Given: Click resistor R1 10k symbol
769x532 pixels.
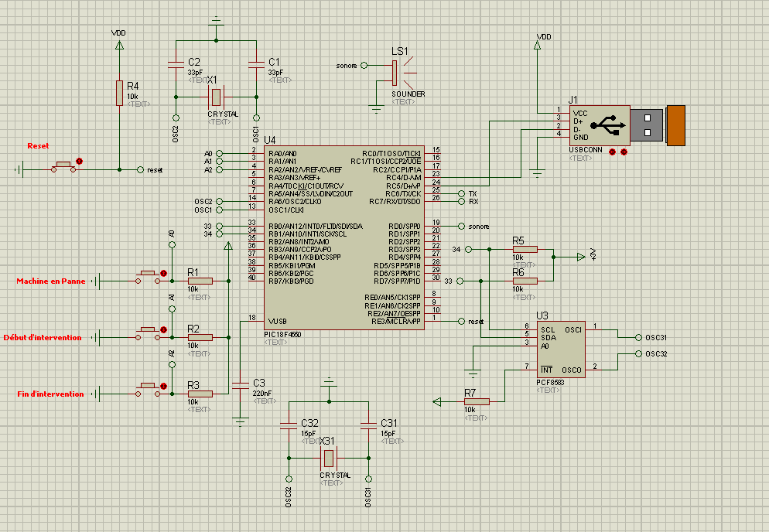Looking at the screenshot, I should [x=200, y=281].
